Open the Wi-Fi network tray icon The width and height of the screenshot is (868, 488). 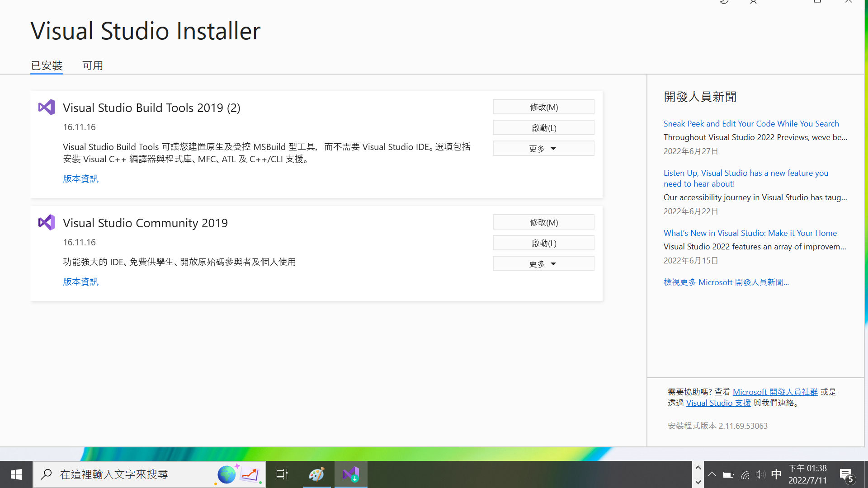pyautogui.click(x=745, y=474)
